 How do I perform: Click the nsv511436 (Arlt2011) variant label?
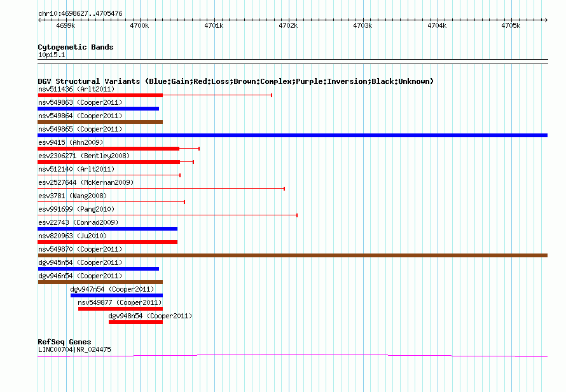click(x=76, y=89)
